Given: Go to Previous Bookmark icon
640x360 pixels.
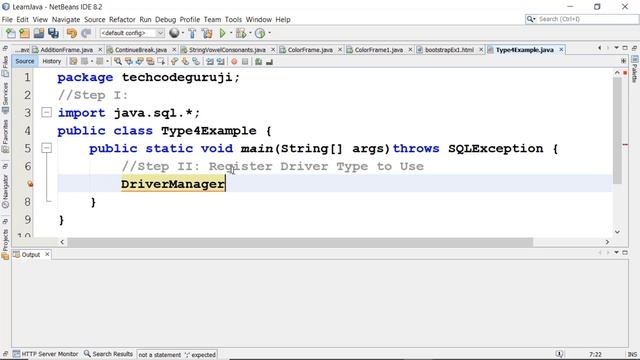Looking at the screenshot, I should click(174, 62).
